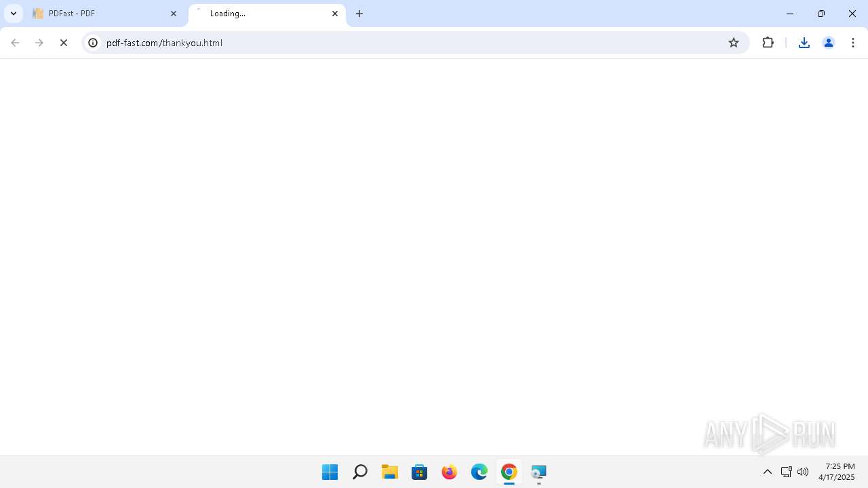868x488 pixels.
Task: Show downloads in Chrome toolbar
Action: (804, 43)
